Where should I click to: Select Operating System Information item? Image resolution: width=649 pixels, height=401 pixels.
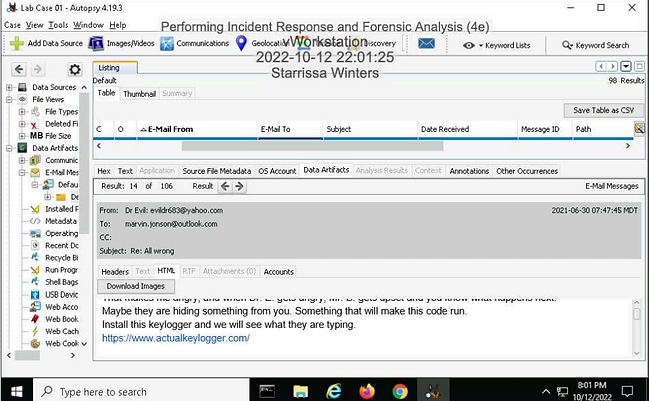[61, 233]
